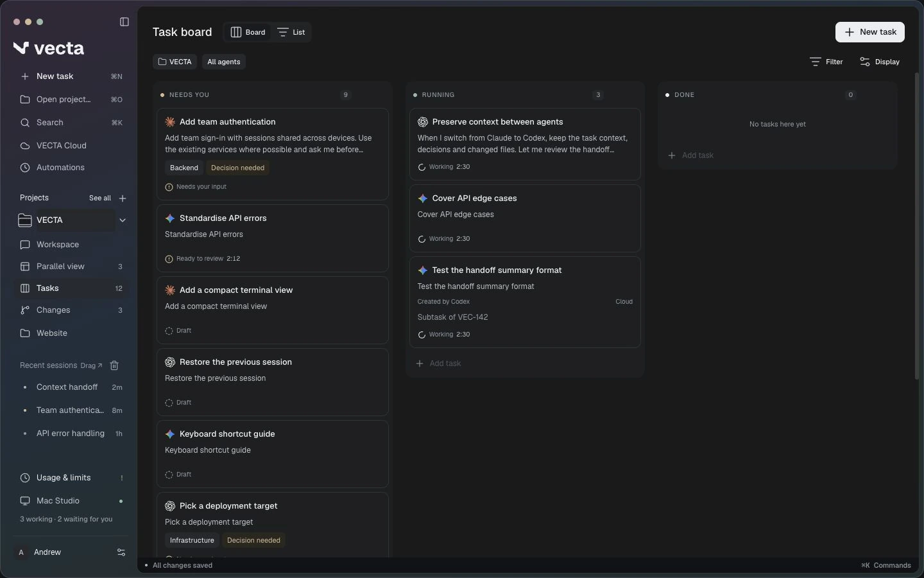Click the vecta logo
The width and height of the screenshot is (924, 578).
pyautogui.click(x=49, y=48)
